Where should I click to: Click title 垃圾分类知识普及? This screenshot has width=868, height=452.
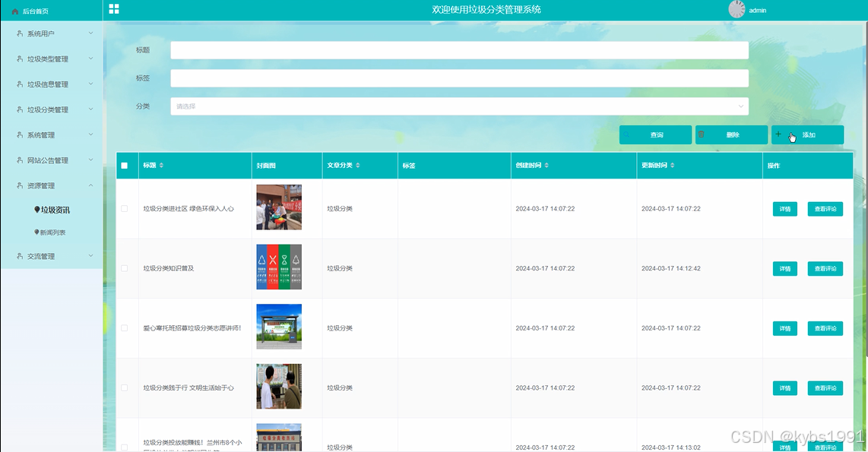click(169, 268)
